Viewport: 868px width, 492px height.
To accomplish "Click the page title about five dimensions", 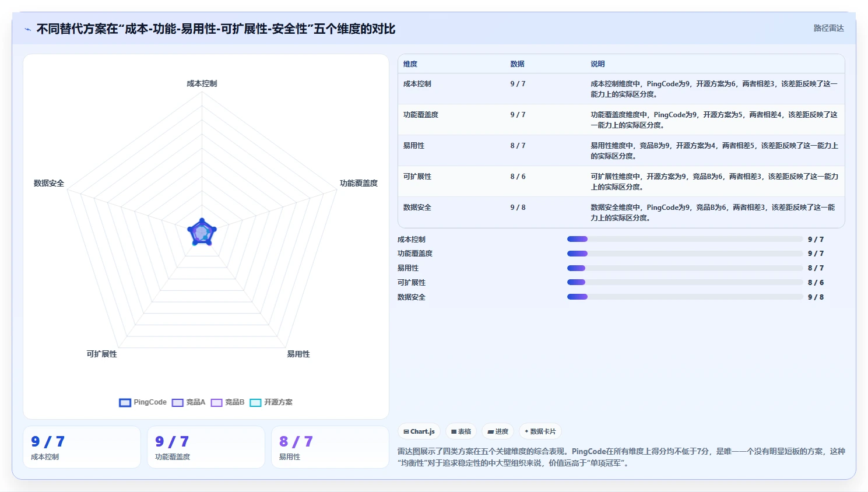I will tap(216, 29).
